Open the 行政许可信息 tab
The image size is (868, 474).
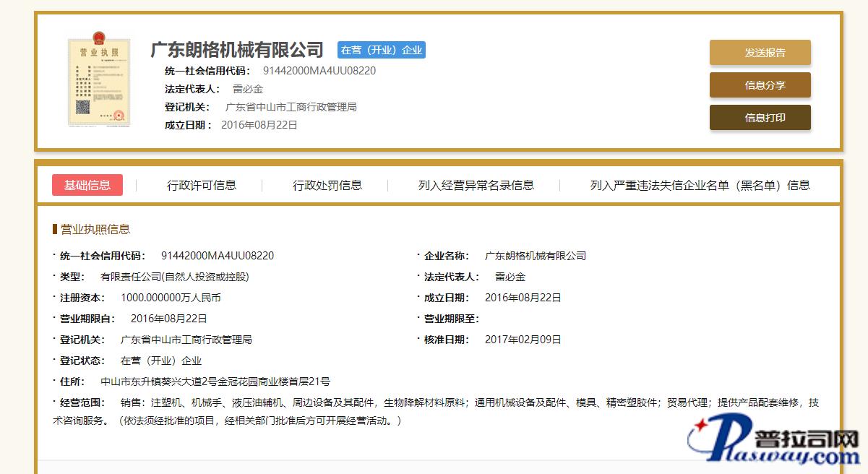coord(202,185)
